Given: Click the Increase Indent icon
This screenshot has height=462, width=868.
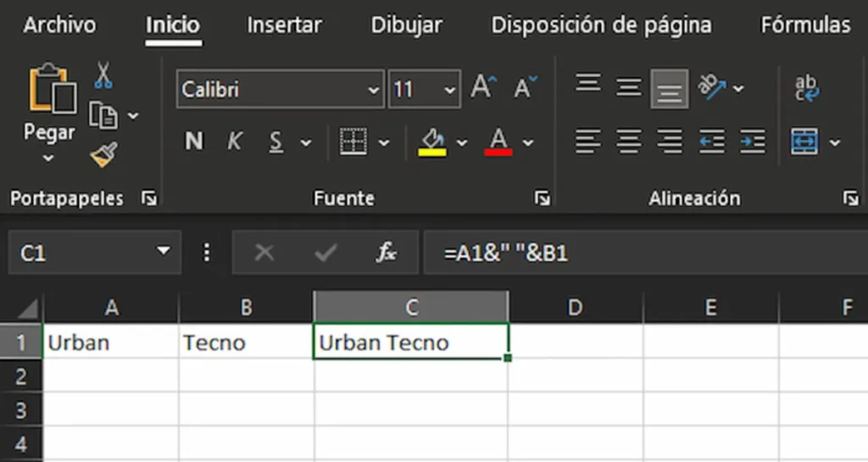Looking at the screenshot, I should click(x=752, y=142).
